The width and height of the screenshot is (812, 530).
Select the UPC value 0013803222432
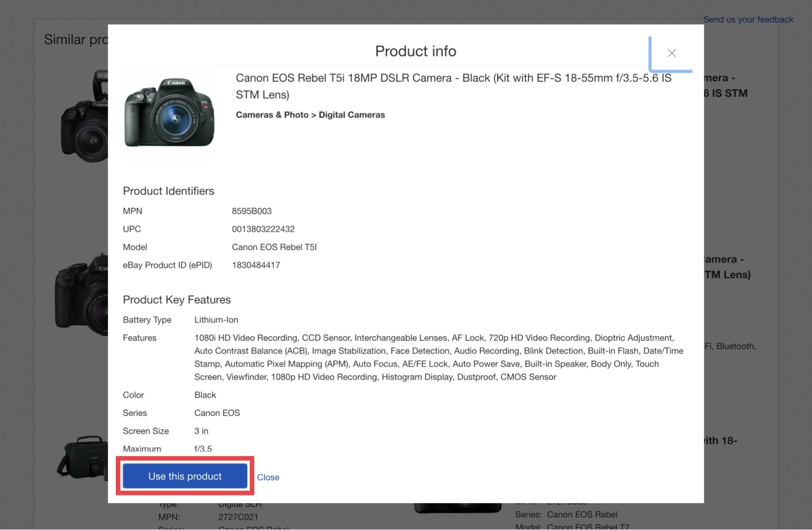tap(263, 229)
